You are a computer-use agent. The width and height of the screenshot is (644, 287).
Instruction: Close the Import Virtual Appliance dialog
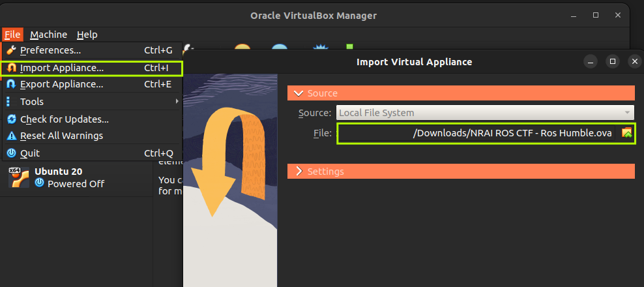coord(634,61)
